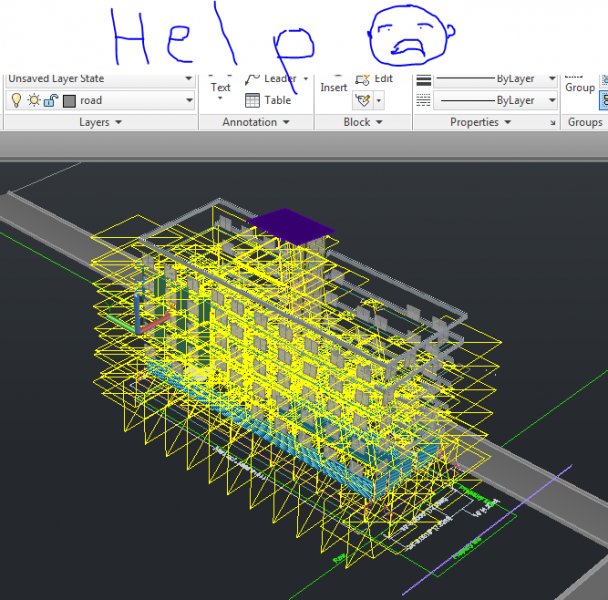Screen dimensions: 608x600
Task: Toggle the layer on/off lightbulb icon
Action: click(x=15, y=100)
